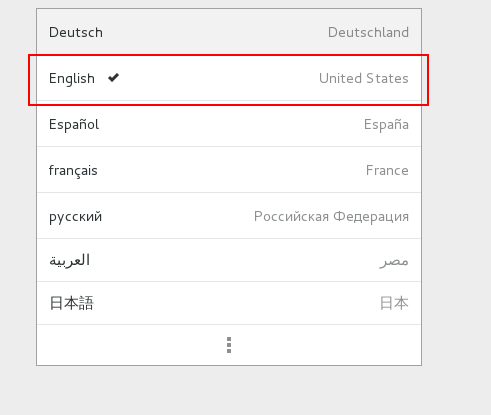Screen dimensions: 491x415
Task: Choose français as the language
Action: [x=229, y=170]
